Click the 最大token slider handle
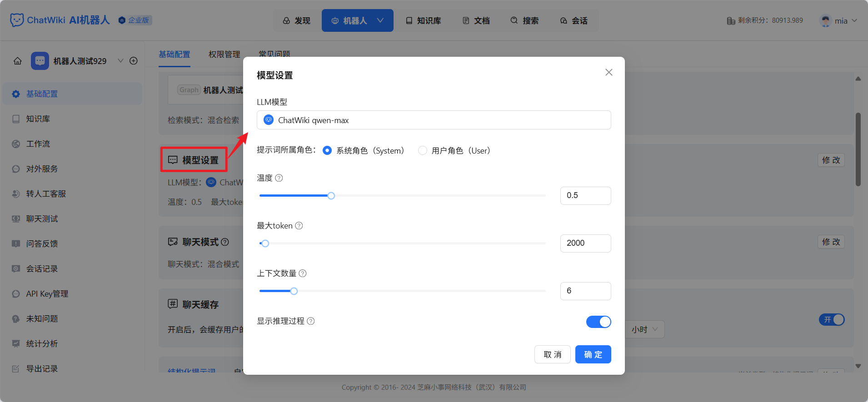 pyautogui.click(x=265, y=243)
